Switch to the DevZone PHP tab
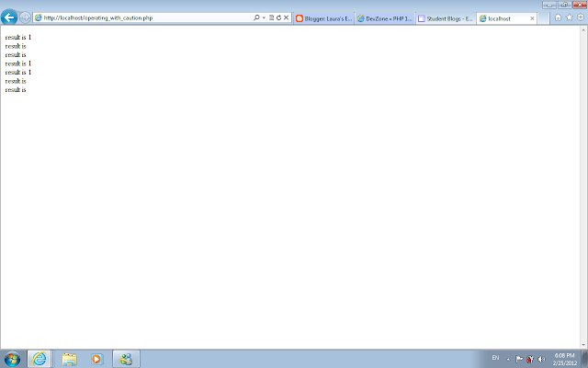Screen dimensions: 588x368 pos(385,18)
